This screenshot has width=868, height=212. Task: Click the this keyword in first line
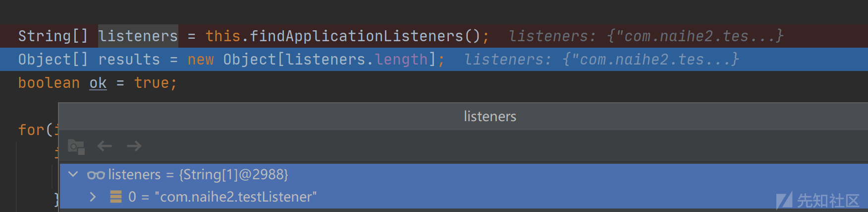tap(223, 36)
